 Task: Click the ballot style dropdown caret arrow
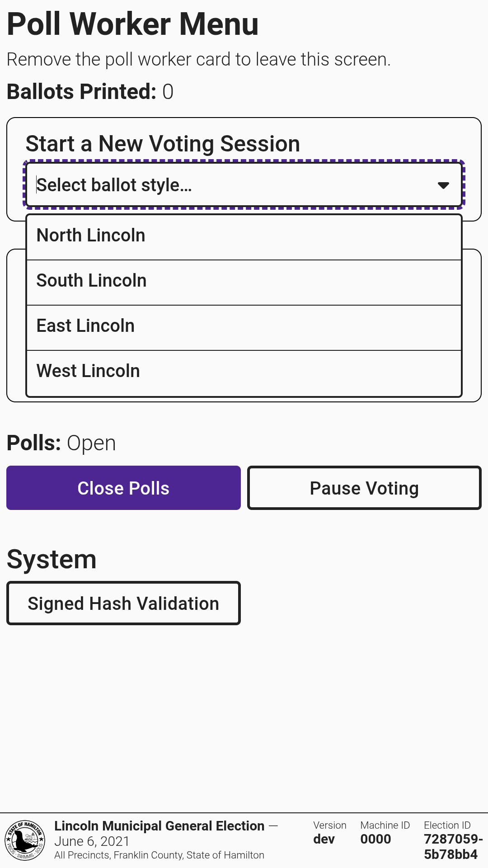(443, 185)
